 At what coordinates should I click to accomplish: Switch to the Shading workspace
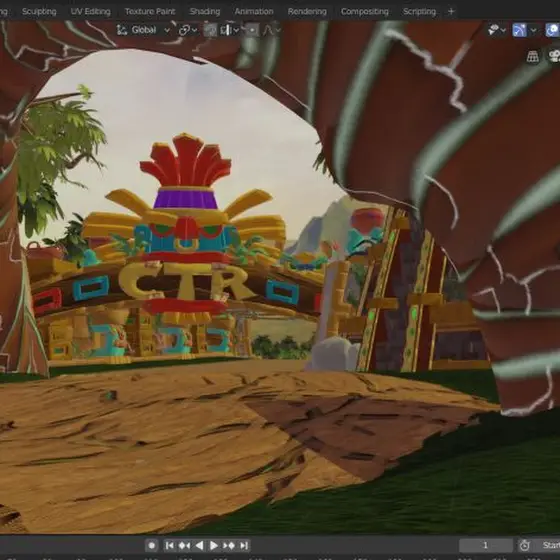205,11
